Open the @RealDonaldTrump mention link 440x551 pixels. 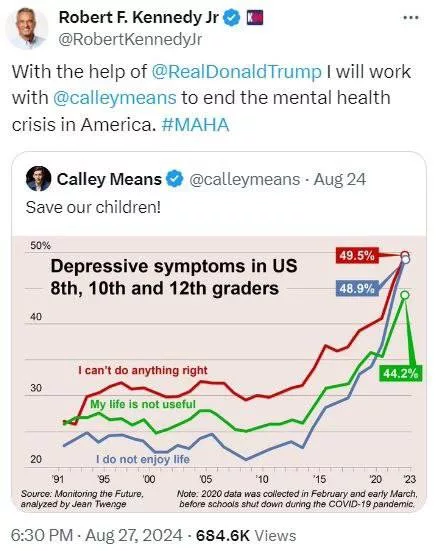tap(237, 72)
